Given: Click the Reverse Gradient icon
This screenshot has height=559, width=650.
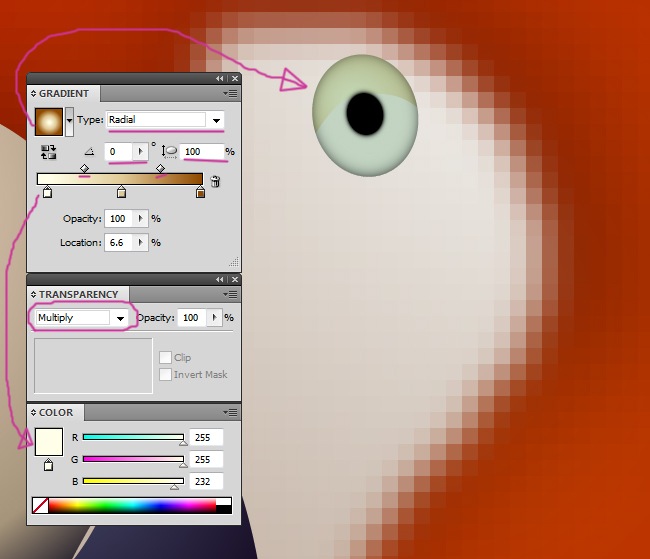Looking at the screenshot, I should (x=48, y=152).
